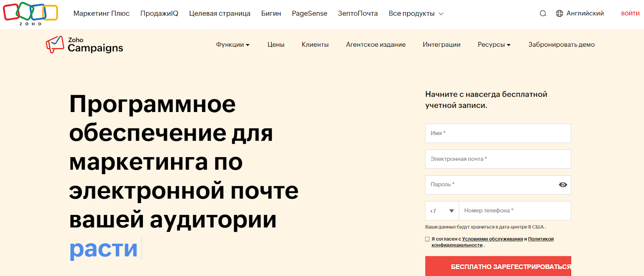Focus the Электронная почта field
The image size is (644, 276).
pyautogui.click(x=498, y=159)
